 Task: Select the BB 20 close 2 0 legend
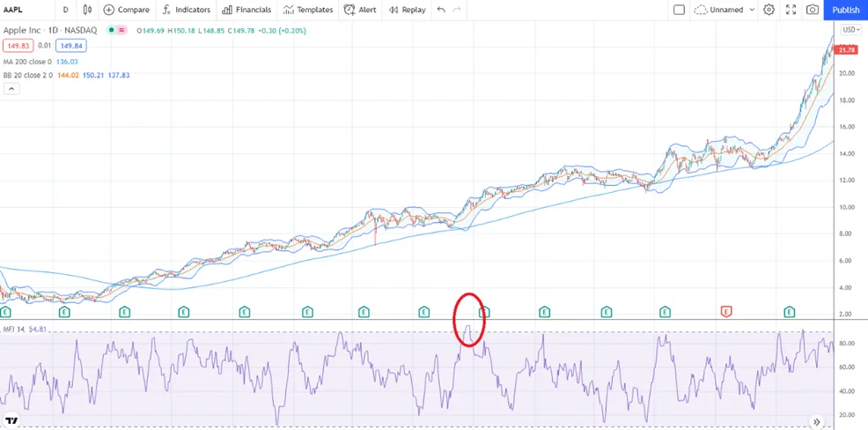click(x=27, y=75)
